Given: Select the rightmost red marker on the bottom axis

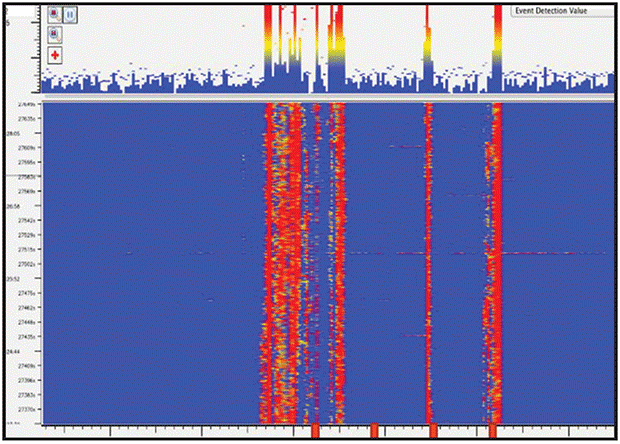Looking at the screenshot, I should tap(493, 430).
